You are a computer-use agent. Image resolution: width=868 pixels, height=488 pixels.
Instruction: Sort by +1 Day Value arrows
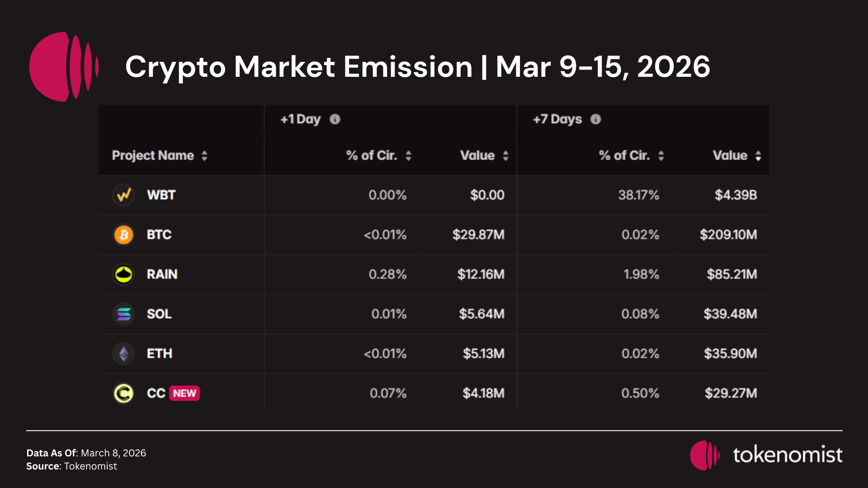[x=505, y=156]
